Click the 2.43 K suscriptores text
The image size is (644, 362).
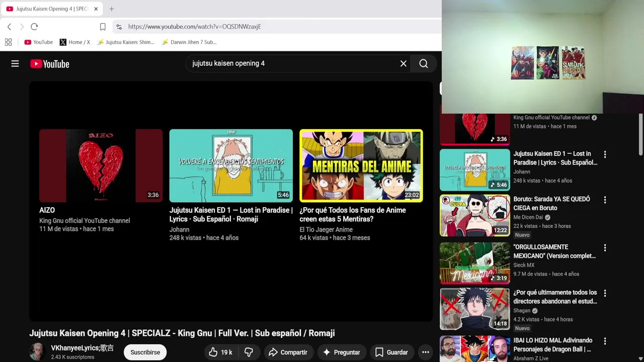coord(72,357)
